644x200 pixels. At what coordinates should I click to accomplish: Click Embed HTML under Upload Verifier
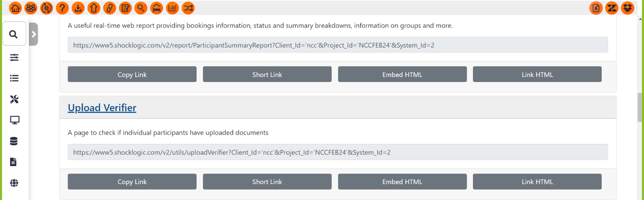click(402, 182)
